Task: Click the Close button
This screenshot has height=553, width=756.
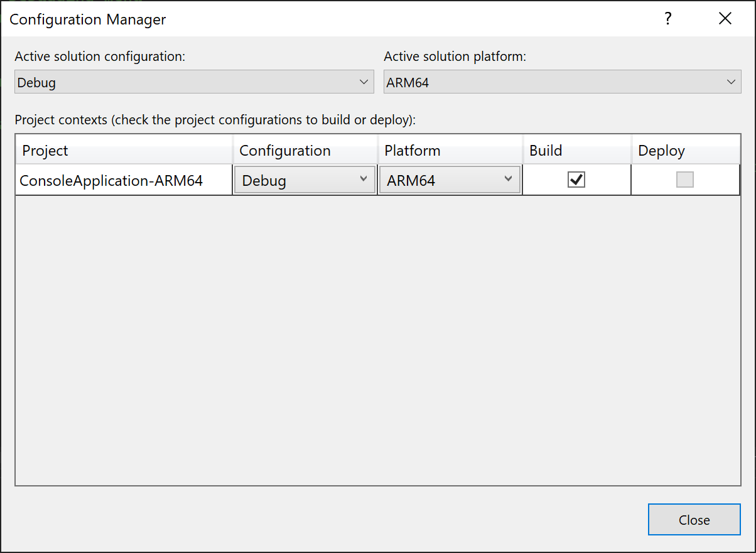Action: click(694, 519)
